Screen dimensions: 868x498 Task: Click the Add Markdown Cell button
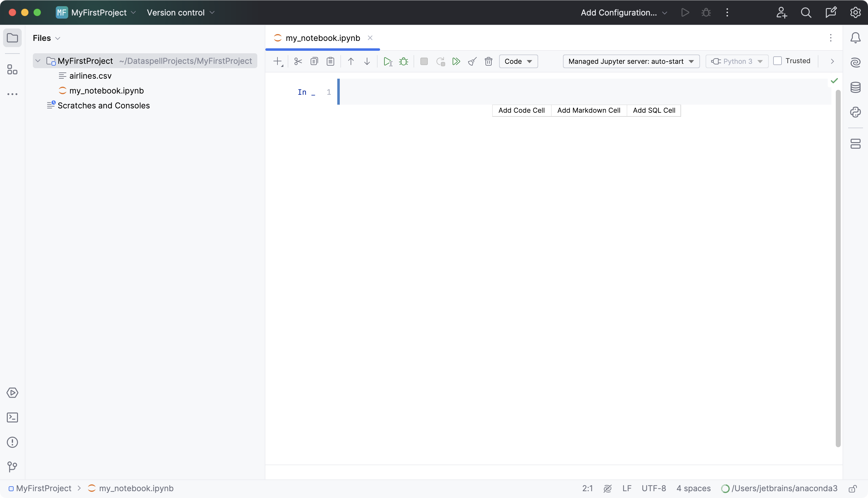click(589, 111)
